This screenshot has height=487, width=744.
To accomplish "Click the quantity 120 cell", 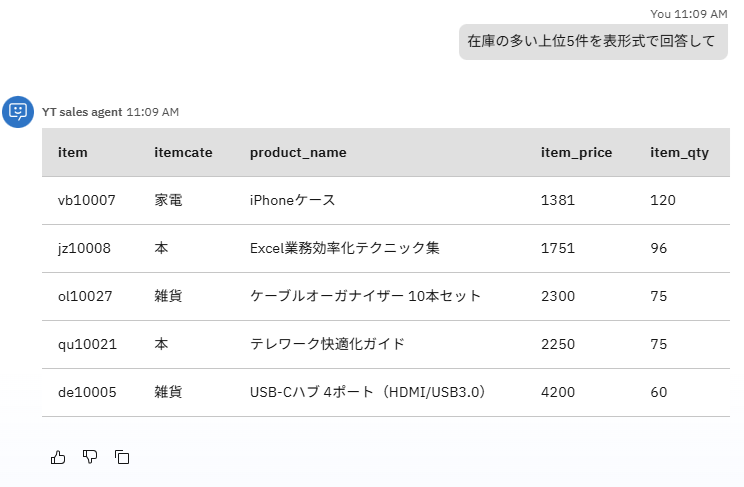I will [663, 200].
